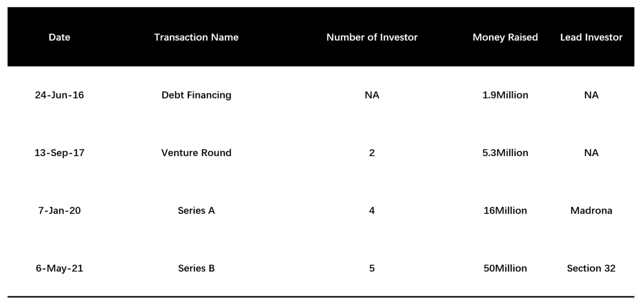Click the 16Million money raised cell
Image resolution: width=644 pixels, height=307 pixels.
pyautogui.click(x=505, y=210)
